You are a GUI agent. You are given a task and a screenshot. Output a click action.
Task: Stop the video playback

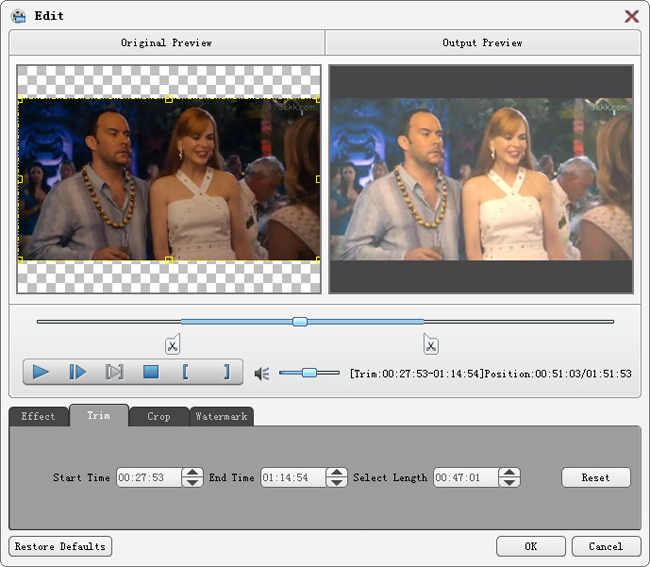click(x=151, y=372)
